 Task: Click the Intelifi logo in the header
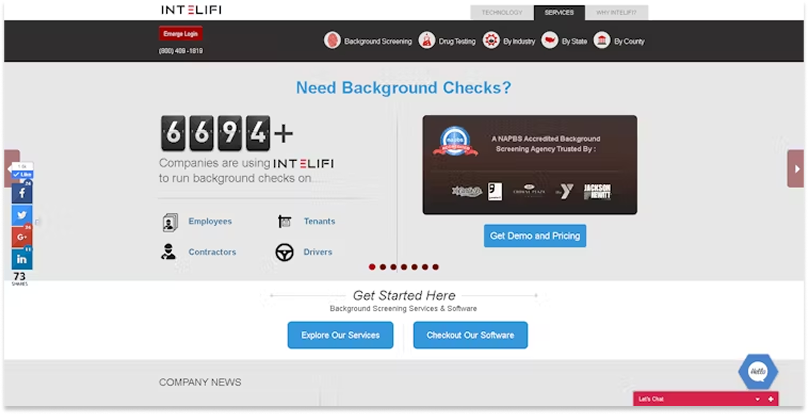tap(191, 9)
